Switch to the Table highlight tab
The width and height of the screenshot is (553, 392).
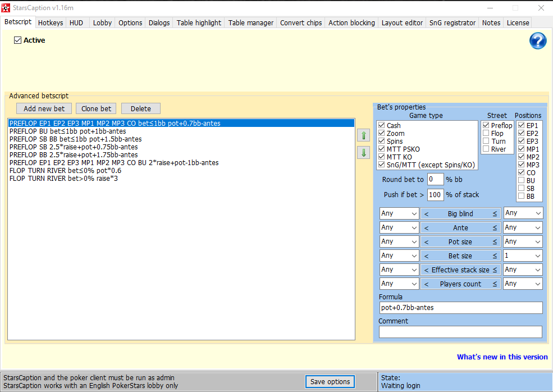coord(199,23)
